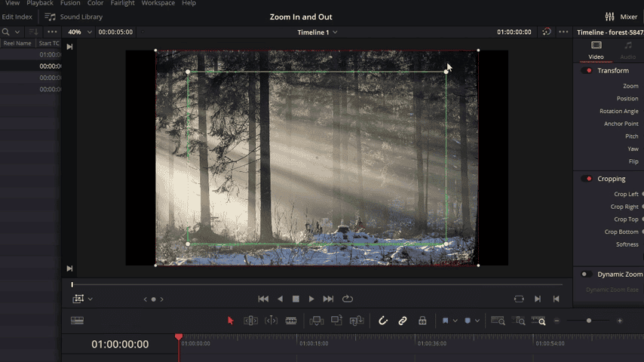This screenshot has height=362, width=644.
Task: Jump to the next keyframe arrow
Action: [162, 299]
